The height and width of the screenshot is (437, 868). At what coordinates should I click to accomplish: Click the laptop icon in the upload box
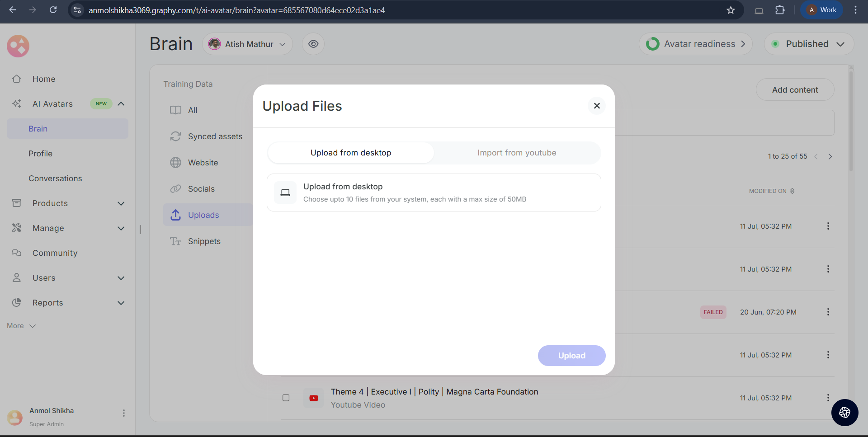pyautogui.click(x=285, y=193)
